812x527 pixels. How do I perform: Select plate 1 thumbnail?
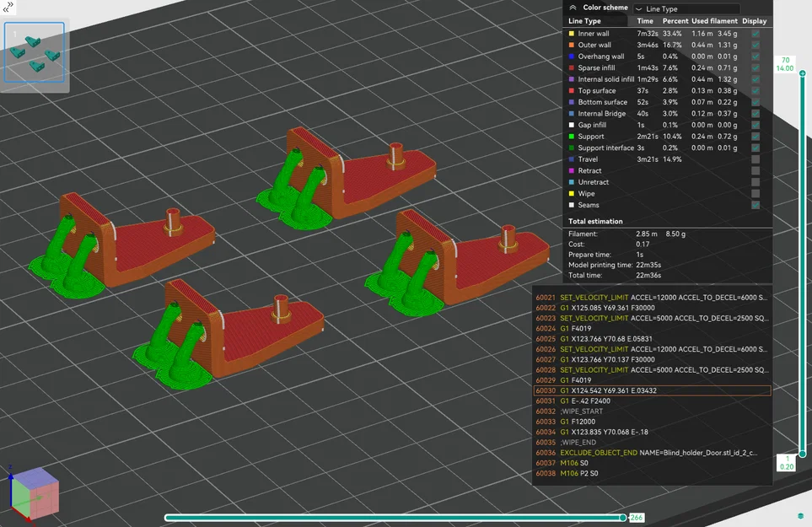(x=35, y=52)
